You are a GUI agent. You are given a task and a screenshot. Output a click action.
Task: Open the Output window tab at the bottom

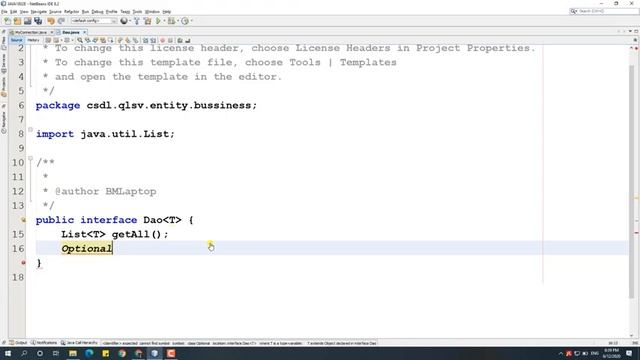pos(18,343)
